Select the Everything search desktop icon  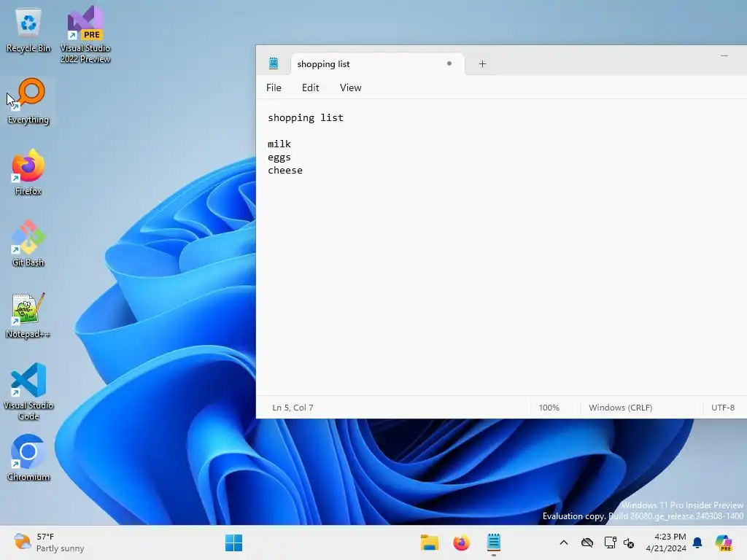(x=28, y=101)
